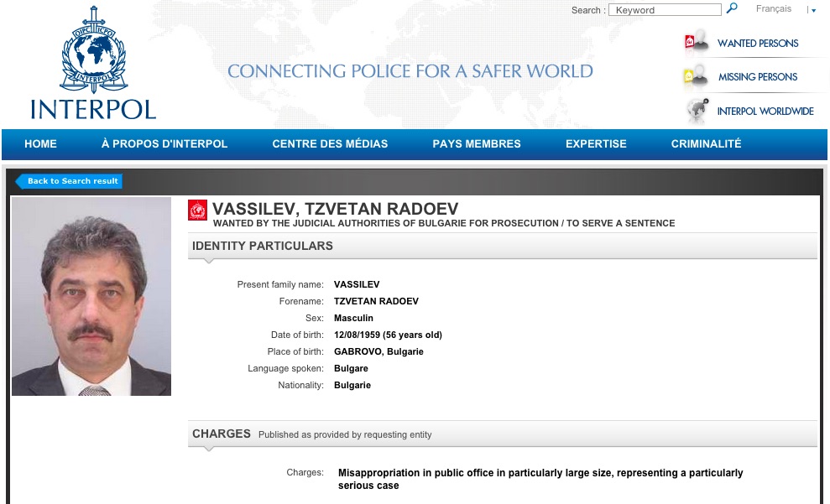Click the red notice icon beside the name
This screenshot has height=504, width=830.
[197, 210]
